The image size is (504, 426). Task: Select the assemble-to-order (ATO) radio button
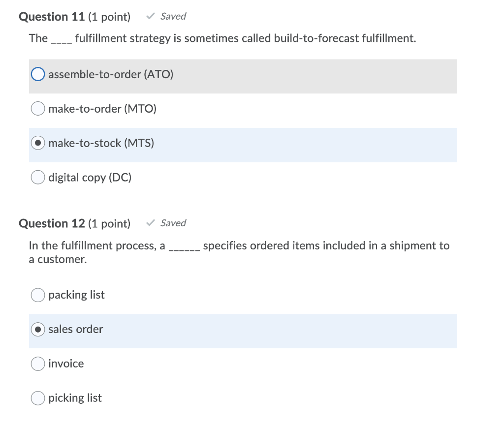coord(37,74)
